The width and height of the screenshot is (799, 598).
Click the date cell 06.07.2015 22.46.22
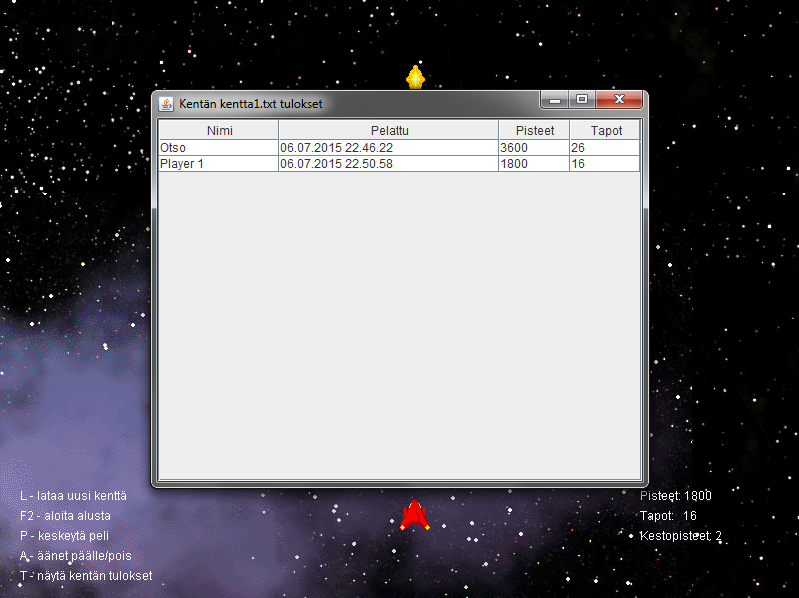point(388,148)
